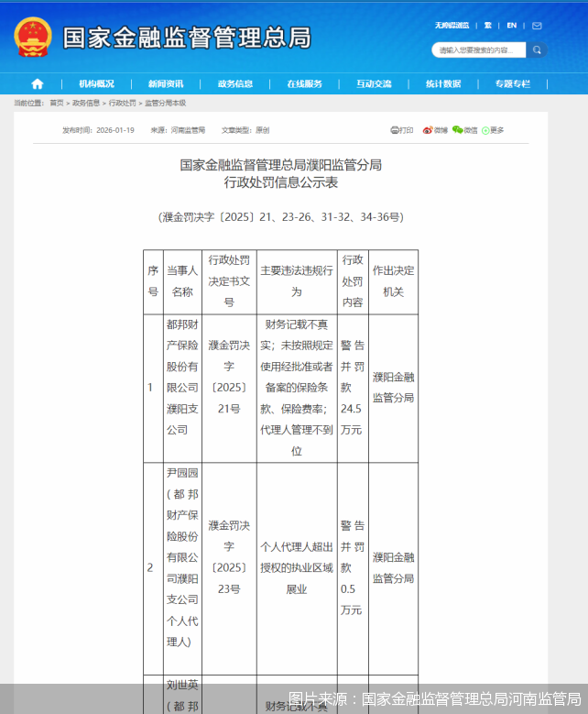Click the national emblem logo
Viewport: 588px width, 714px height.
tap(33, 37)
